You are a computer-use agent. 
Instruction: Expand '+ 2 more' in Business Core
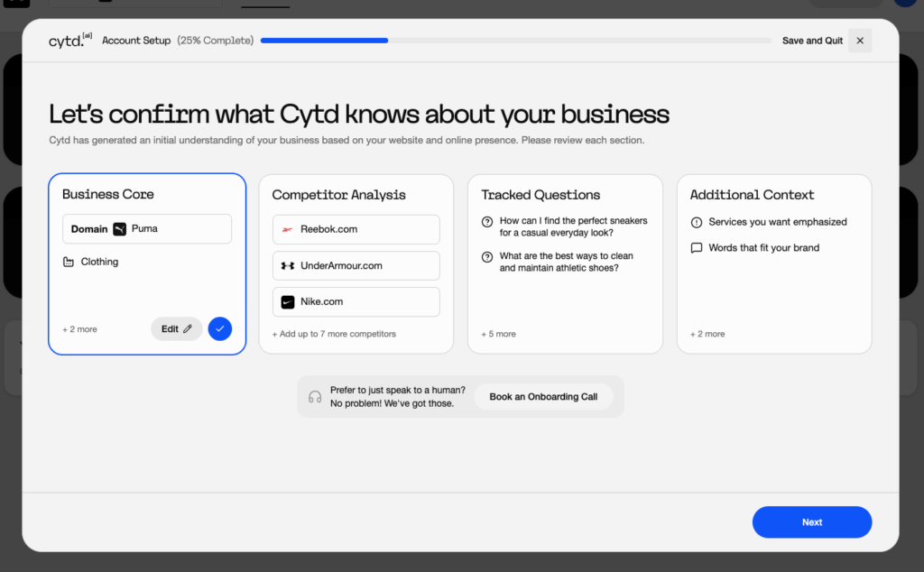pyautogui.click(x=79, y=329)
